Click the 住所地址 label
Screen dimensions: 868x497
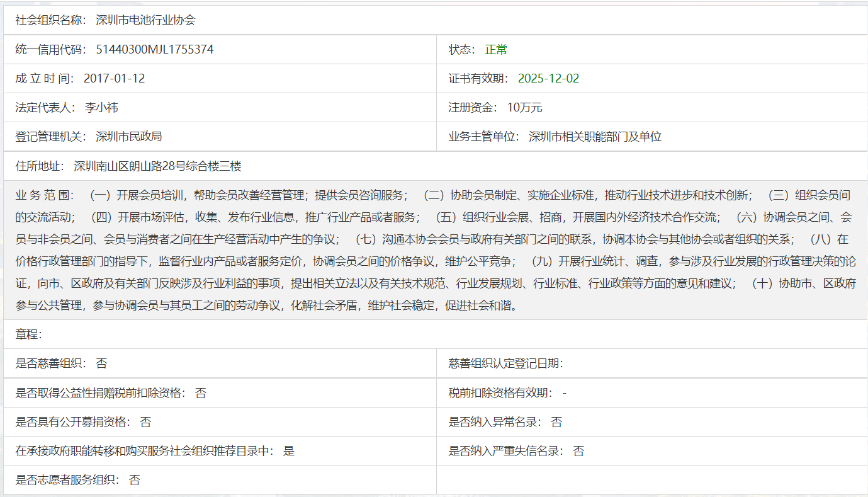point(40,166)
